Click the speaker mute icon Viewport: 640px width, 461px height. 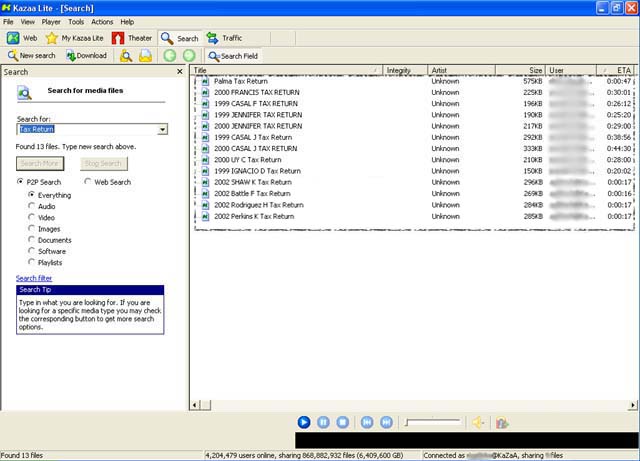coord(478,423)
